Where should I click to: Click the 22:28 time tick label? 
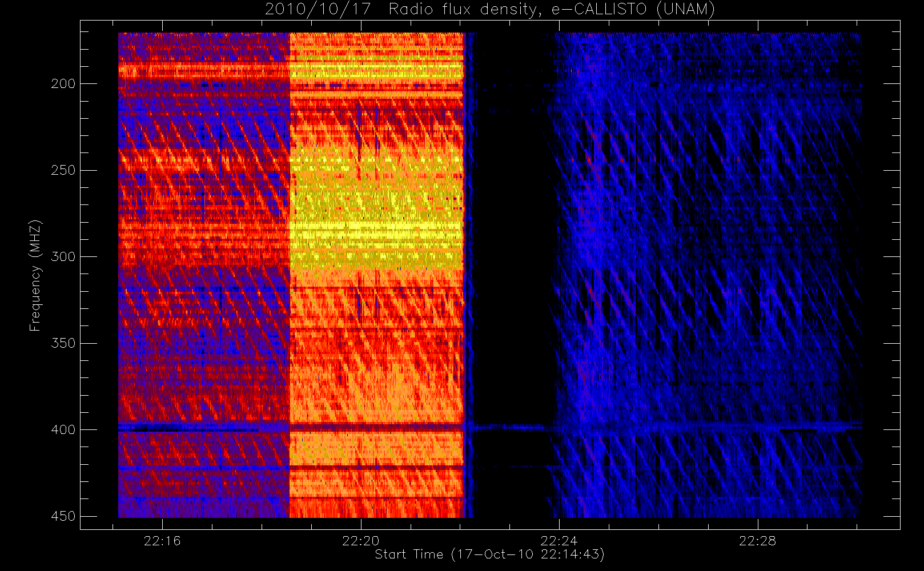pos(757,541)
